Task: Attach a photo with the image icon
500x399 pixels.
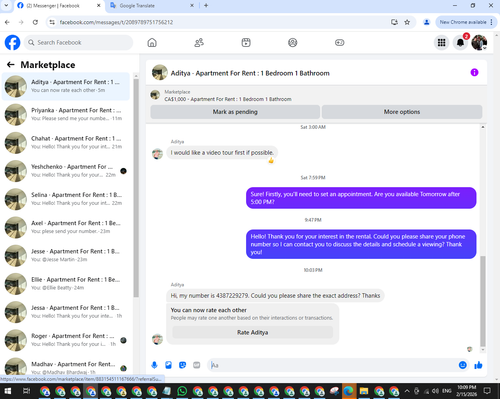Action: 168,365
